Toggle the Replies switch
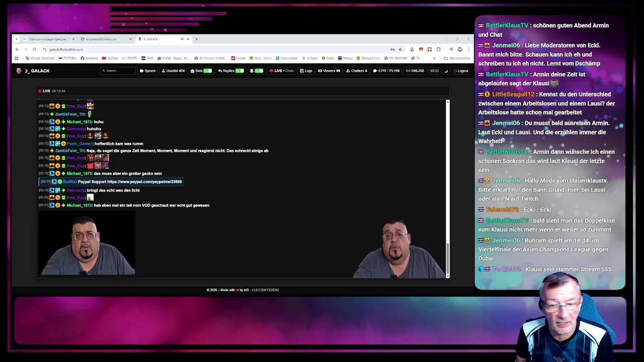Image resolution: width=644 pixels, height=362 pixels. (x=239, y=71)
